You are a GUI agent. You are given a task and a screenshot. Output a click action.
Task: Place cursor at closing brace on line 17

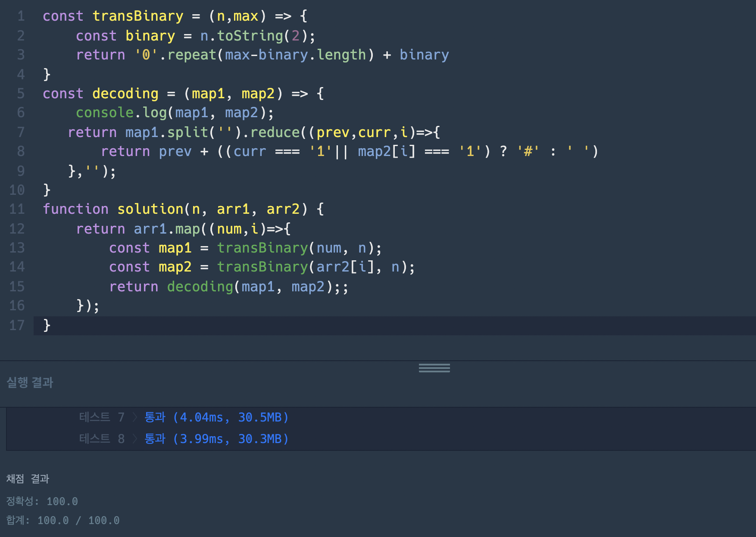coord(47,325)
